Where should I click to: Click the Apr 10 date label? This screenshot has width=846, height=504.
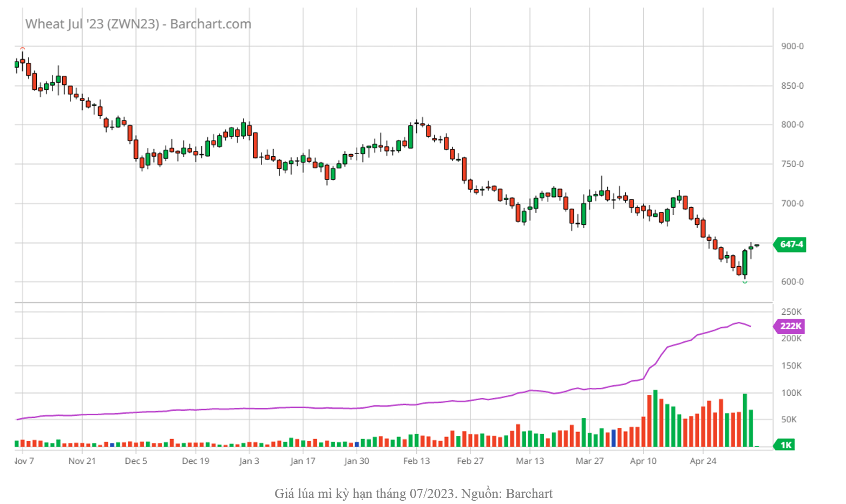click(x=644, y=461)
